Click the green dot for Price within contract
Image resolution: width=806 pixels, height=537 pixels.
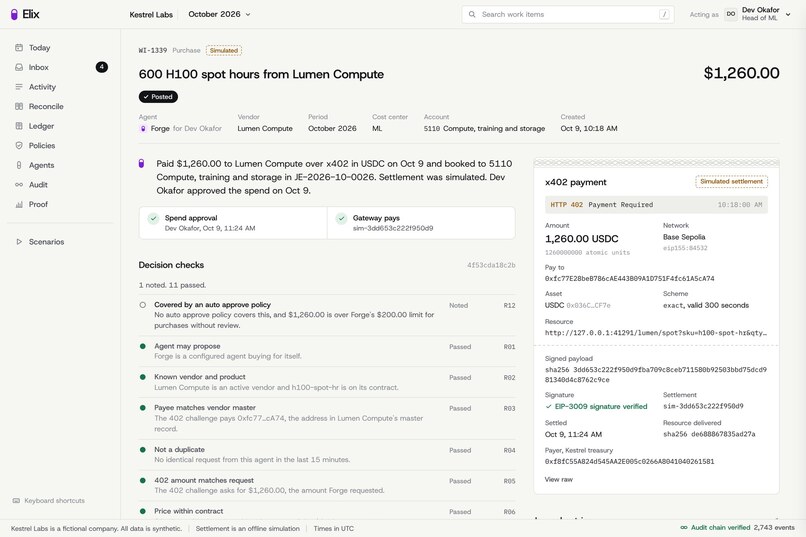143,511
